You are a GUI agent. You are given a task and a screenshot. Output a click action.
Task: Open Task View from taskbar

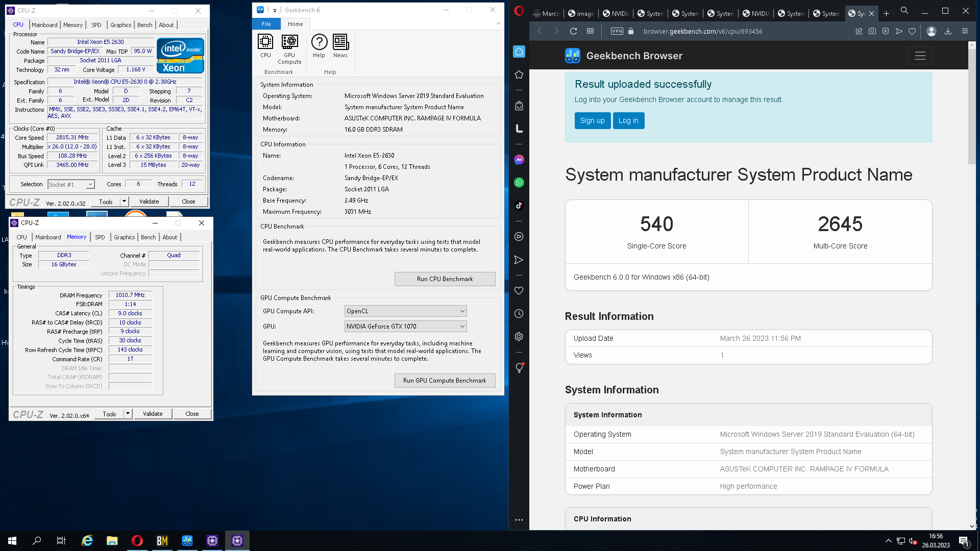click(x=61, y=541)
